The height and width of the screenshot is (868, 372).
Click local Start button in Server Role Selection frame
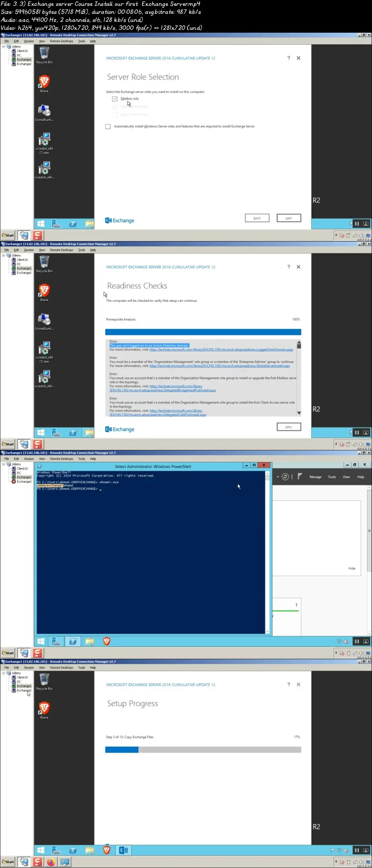pos(8,235)
